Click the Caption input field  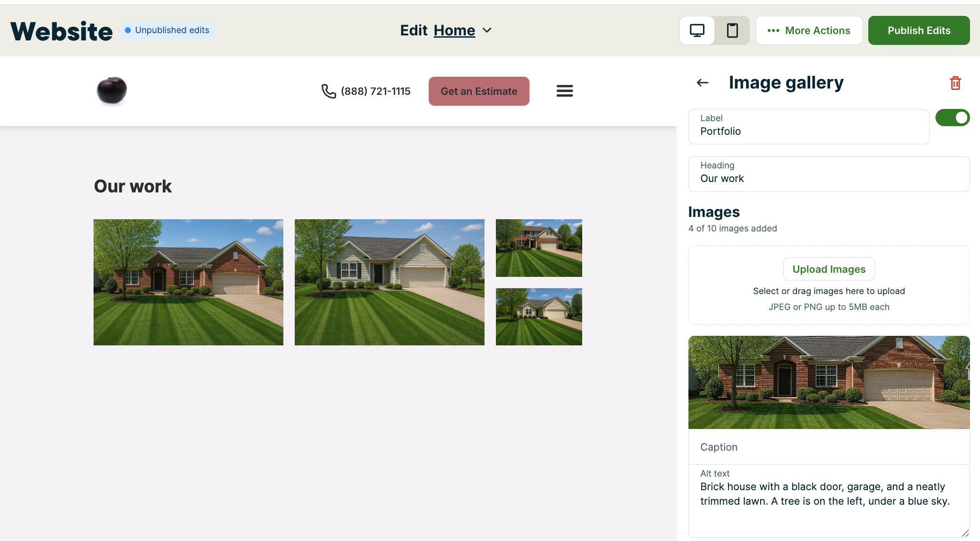[x=828, y=447]
